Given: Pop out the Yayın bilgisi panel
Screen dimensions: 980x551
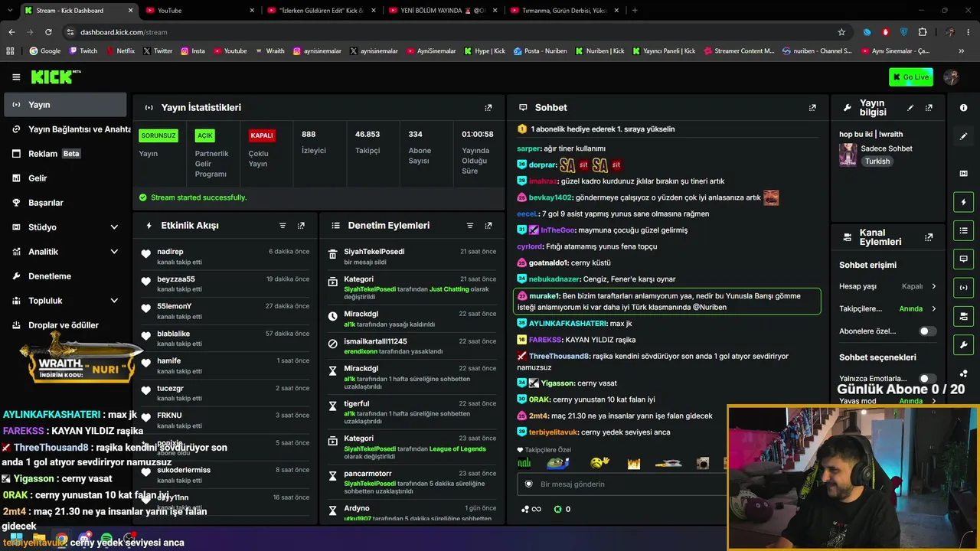Looking at the screenshot, I should [x=929, y=108].
